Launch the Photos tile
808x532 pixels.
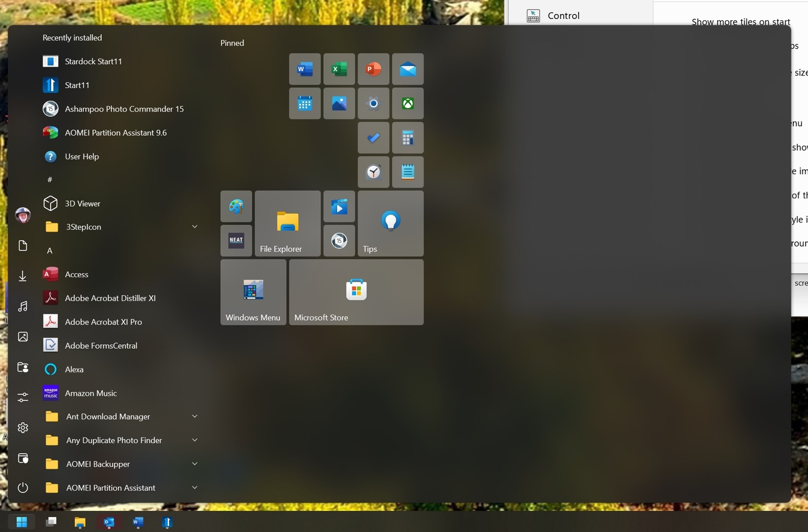(x=339, y=103)
